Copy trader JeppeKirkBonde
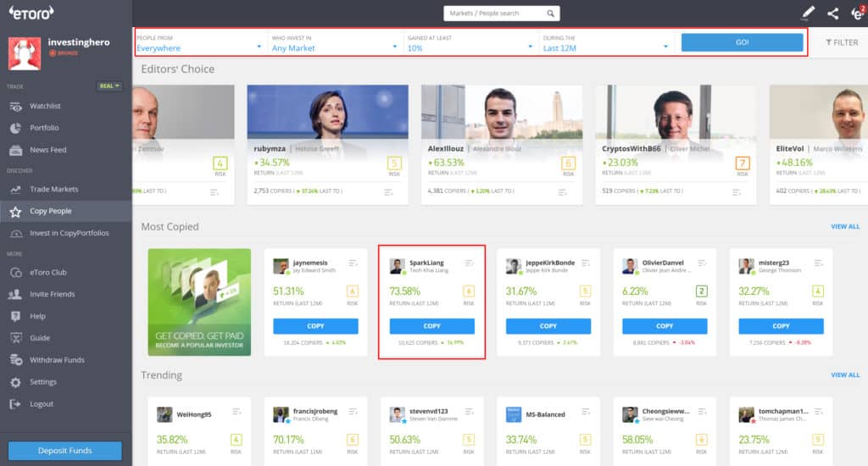Image resolution: width=868 pixels, height=466 pixels. click(548, 326)
